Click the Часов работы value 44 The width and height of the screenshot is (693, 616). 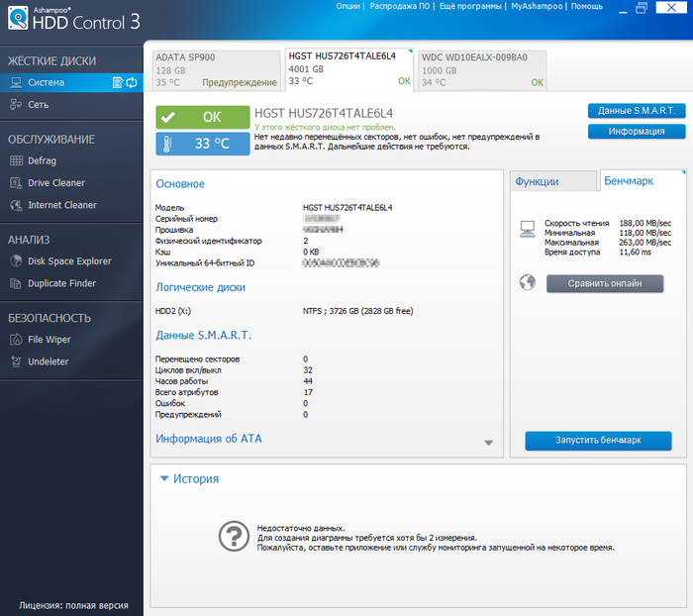pos(308,381)
